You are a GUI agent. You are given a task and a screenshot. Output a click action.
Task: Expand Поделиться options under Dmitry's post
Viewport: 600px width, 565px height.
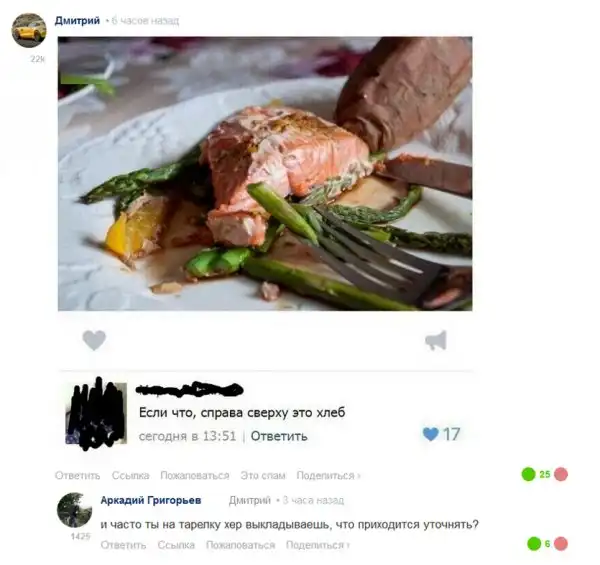coord(328,475)
